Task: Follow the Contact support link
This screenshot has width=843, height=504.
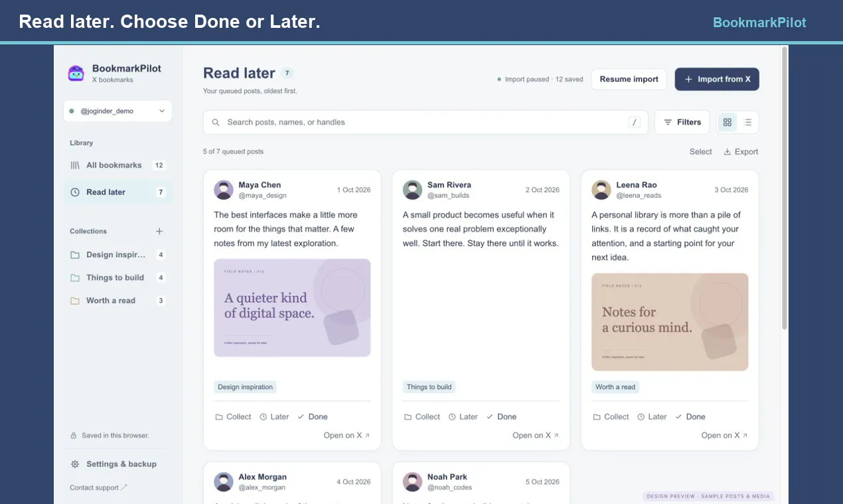Action: [98, 488]
